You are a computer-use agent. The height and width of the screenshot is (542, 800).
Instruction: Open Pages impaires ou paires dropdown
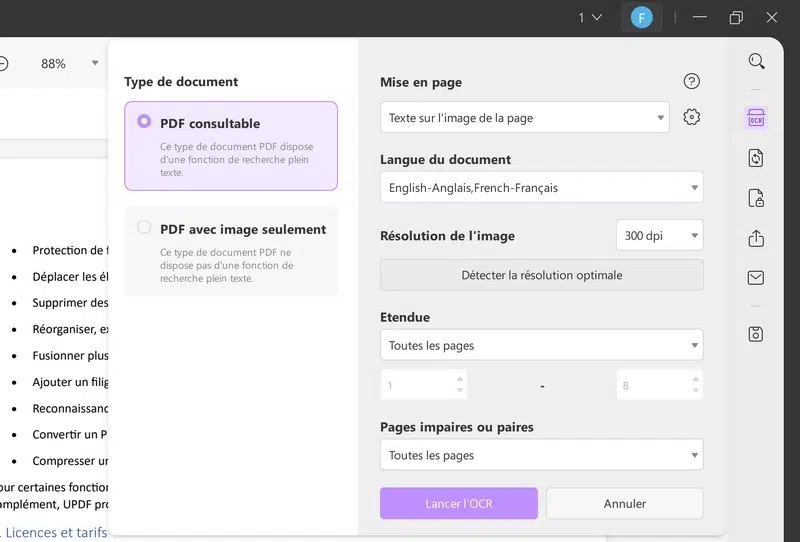pyautogui.click(x=541, y=455)
